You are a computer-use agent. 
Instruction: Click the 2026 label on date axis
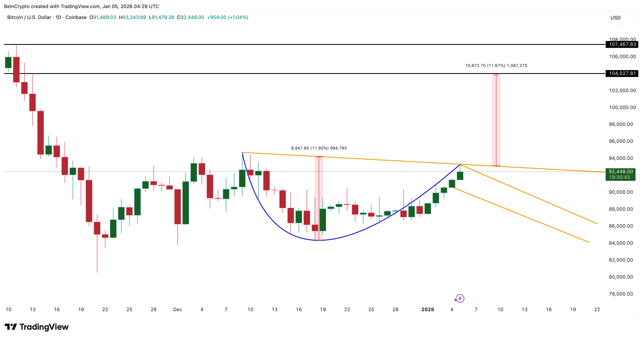[428, 309]
